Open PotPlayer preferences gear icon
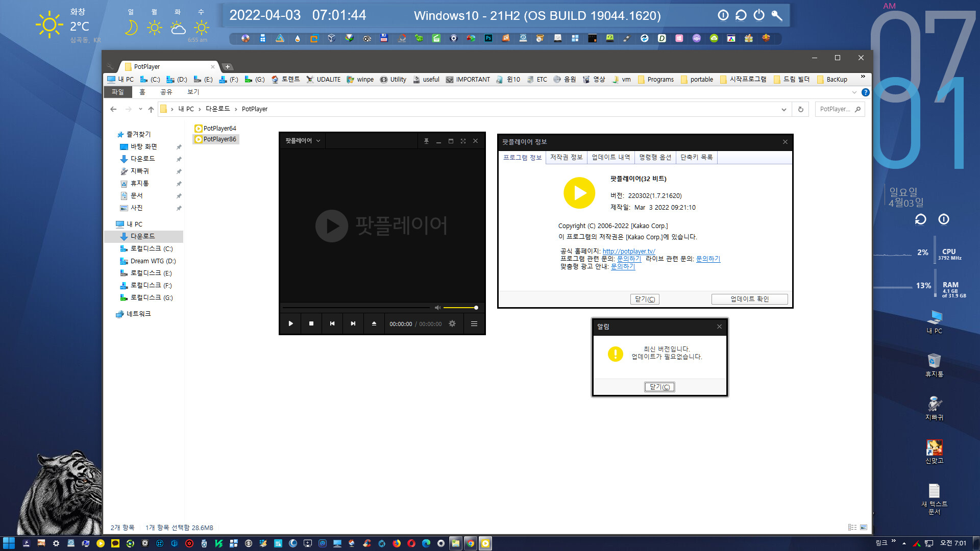Image resolution: width=980 pixels, height=551 pixels. [452, 323]
